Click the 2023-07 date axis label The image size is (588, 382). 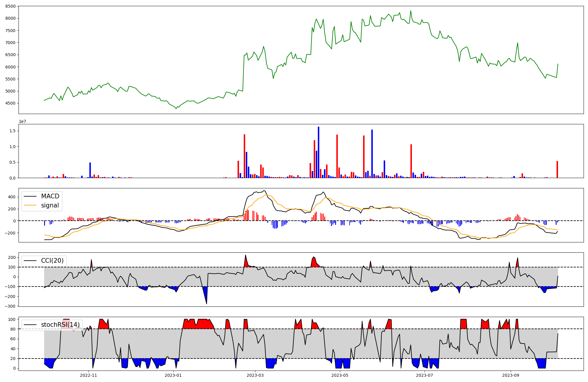pyautogui.click(x=425, y=375)
